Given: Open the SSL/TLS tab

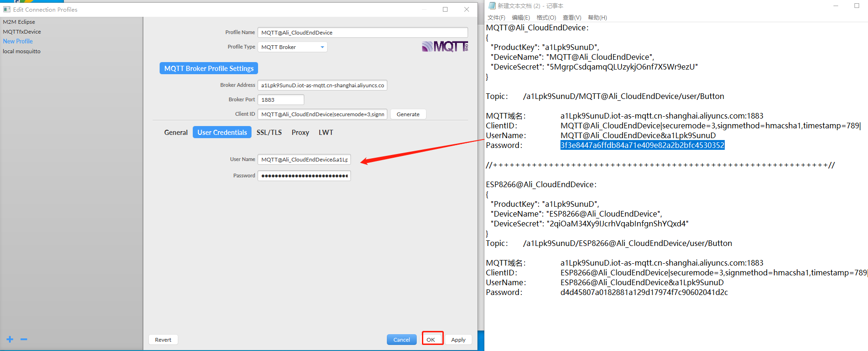Looking at the screenshot, I should pyautogui.click(x=269, y=133).
